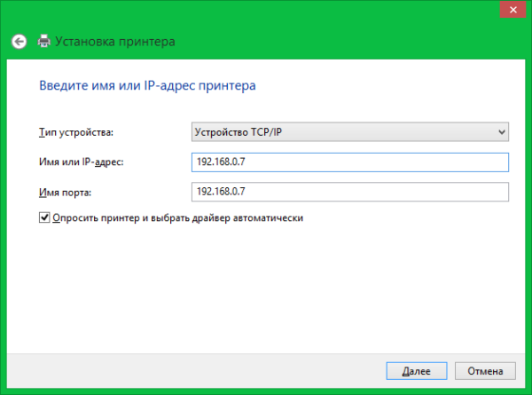
Task: Click the 'Тип устройства:' label
Action: click(77, 133)
